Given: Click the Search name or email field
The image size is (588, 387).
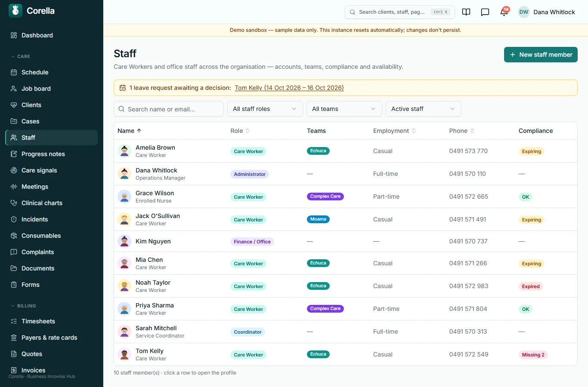Looking at the screenshot, I should 169,109.
